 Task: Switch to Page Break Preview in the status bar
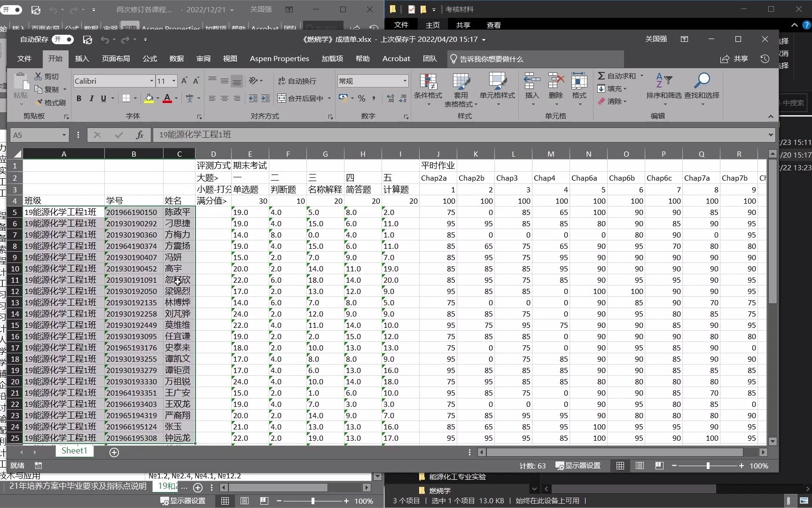659,466
